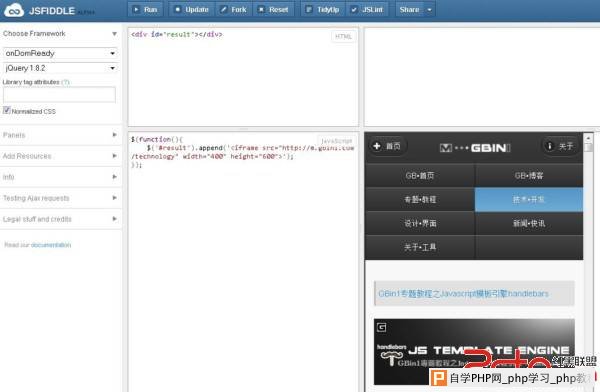Open the Library tag attributes help (?) link
This screenshot has height=392, width=600.
click(65, 82)
